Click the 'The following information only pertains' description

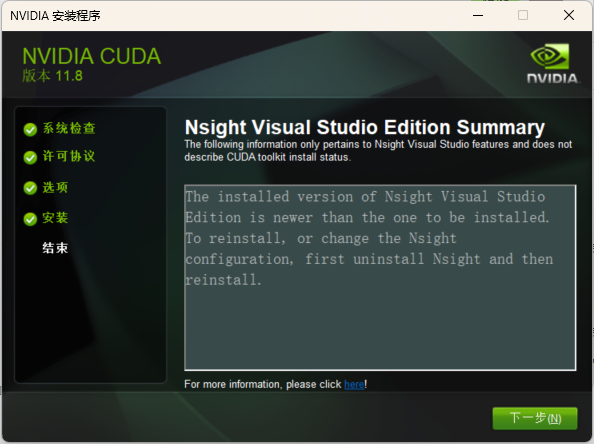tap(378, 150)
